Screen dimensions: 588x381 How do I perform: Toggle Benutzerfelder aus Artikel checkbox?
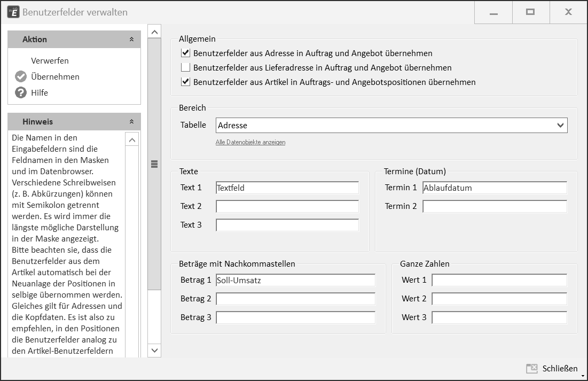tap(186, 82)
